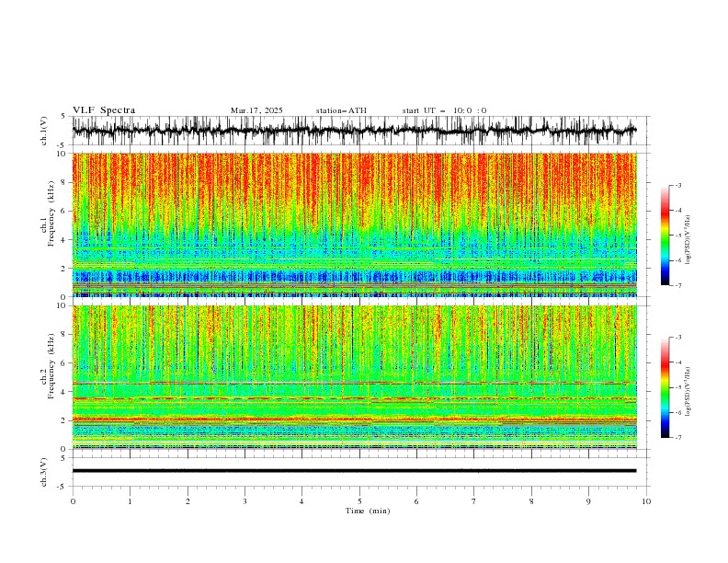Screen dimensions: 728x563
Task: Click the "-5" tick of ch.1(V) axis
Action: coord(63,144)
